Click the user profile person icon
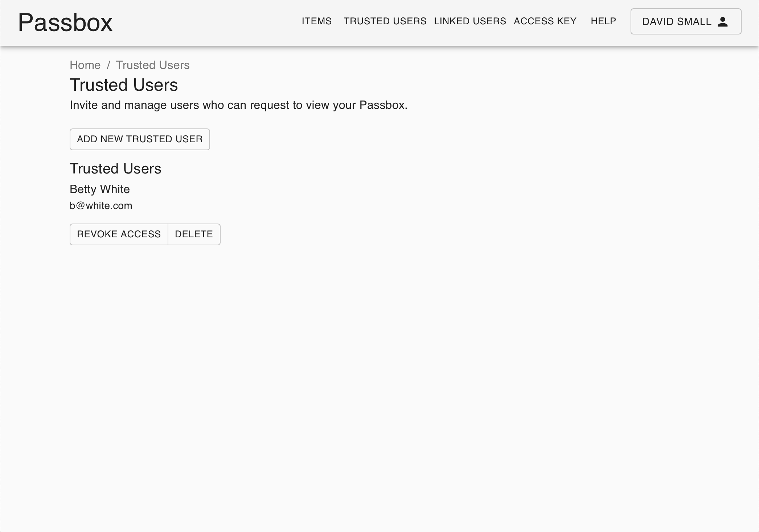 722,22
